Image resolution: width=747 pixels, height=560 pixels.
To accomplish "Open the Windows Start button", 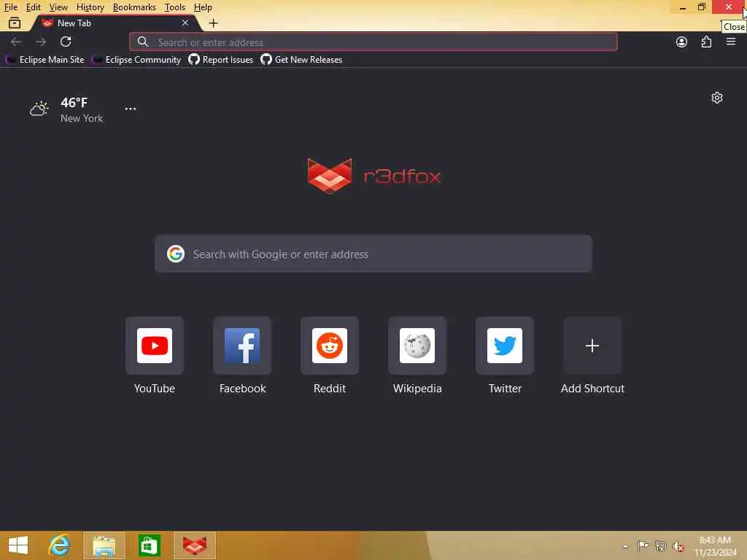I will (x=18, y=545).
